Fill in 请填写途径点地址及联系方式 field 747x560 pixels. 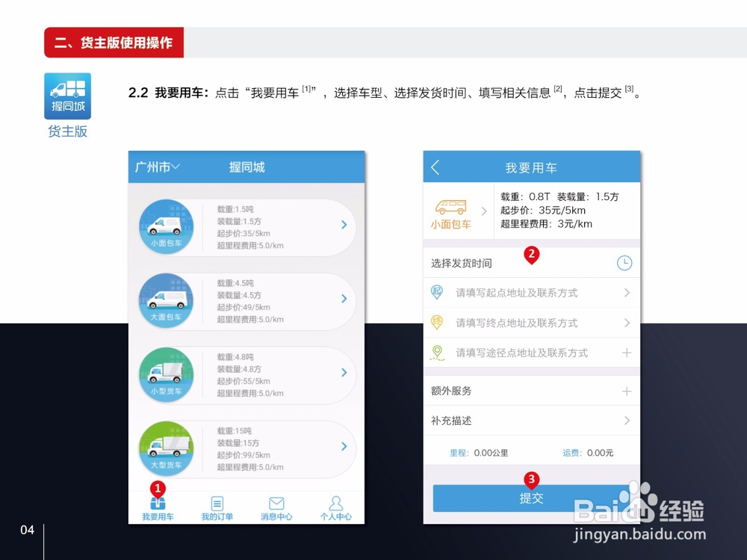pyautogui.click(x=521, y=353)
